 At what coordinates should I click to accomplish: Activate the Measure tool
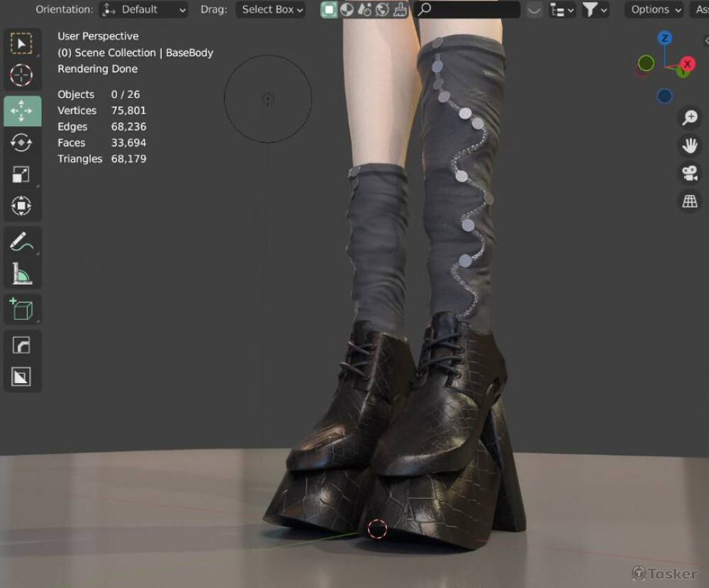(x=21, y=273)
